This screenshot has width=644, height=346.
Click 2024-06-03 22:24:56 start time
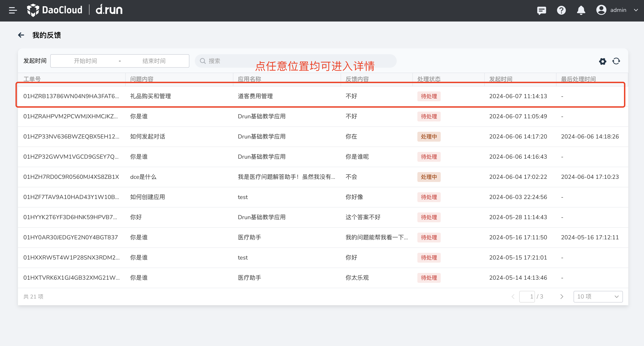pos(518,197)
